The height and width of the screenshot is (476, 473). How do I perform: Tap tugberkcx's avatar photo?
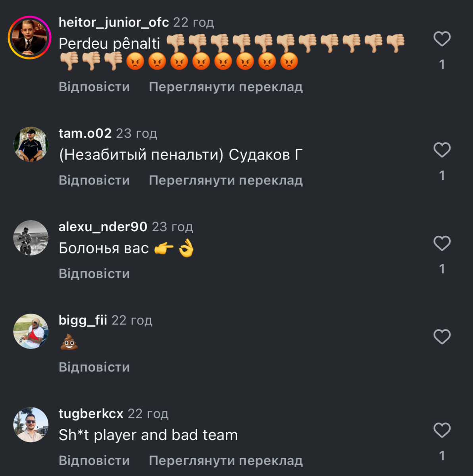click(x=31, y=424)
